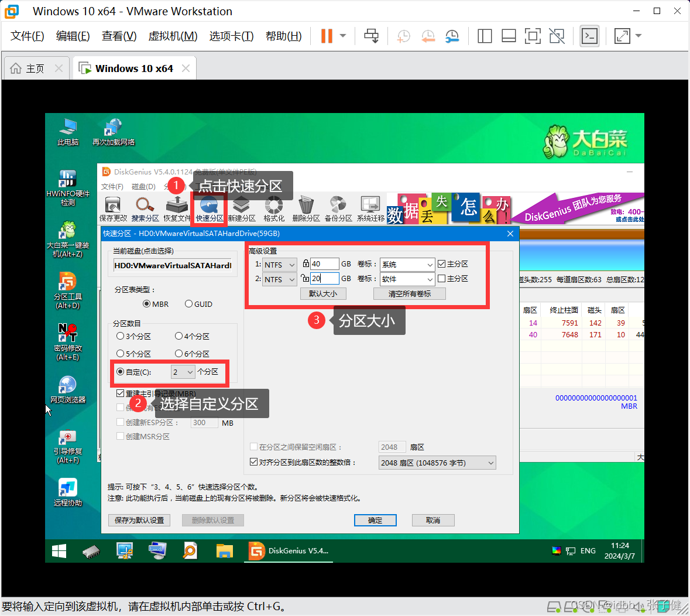The height and width of the screenshot is (616, 690).
Task: Click the Save Changes (保存更改) toolbar icon
Action: point(113,208)
